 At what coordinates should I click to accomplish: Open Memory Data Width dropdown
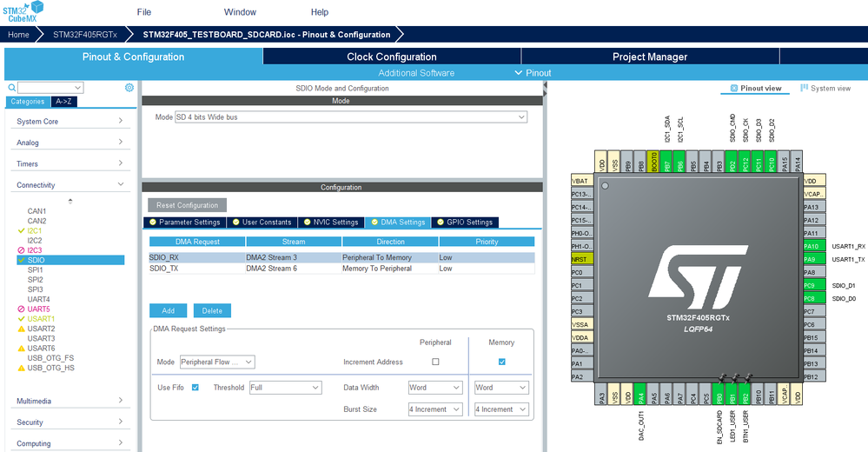click(x=501, y=387)
